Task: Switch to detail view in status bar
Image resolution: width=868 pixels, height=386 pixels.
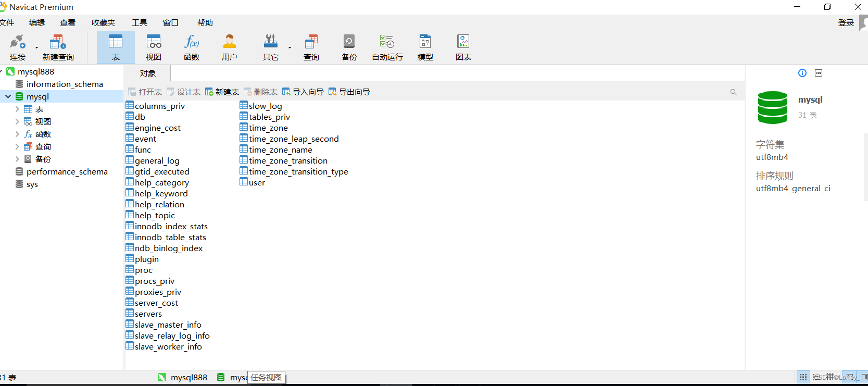Action: click(829, 377)
